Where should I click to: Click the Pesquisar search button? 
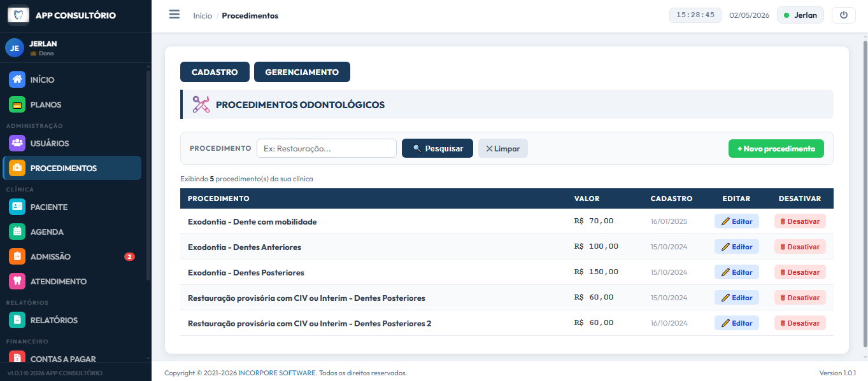pos(438,148)
